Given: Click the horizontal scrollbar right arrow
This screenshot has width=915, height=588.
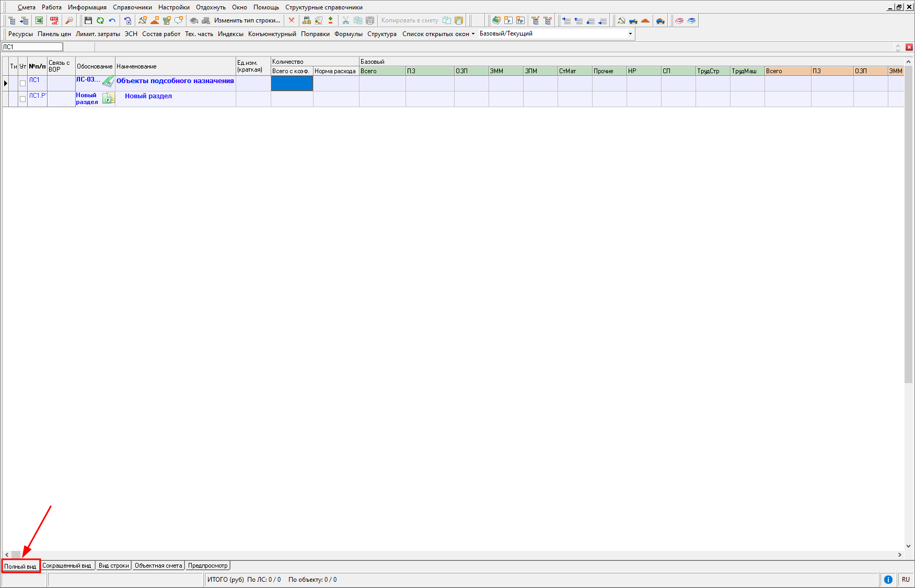Looking at the screenshot, I should (x=899, y=555).
